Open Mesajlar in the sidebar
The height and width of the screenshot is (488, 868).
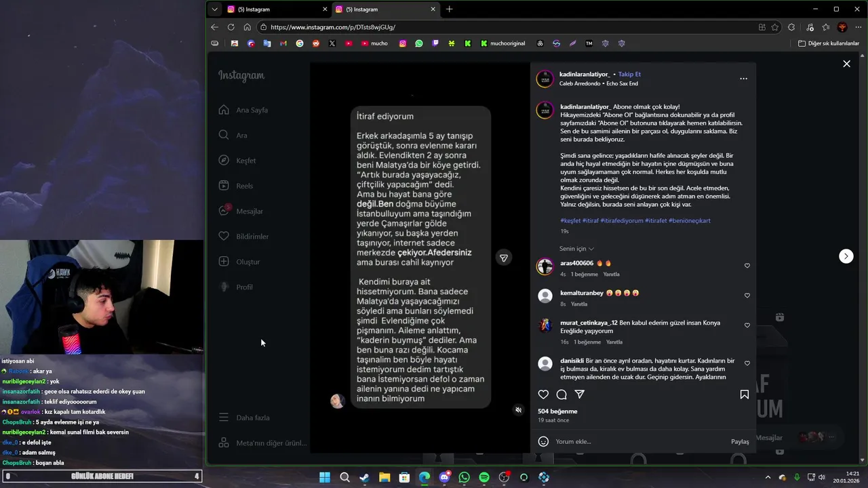[x=241, y=211]
